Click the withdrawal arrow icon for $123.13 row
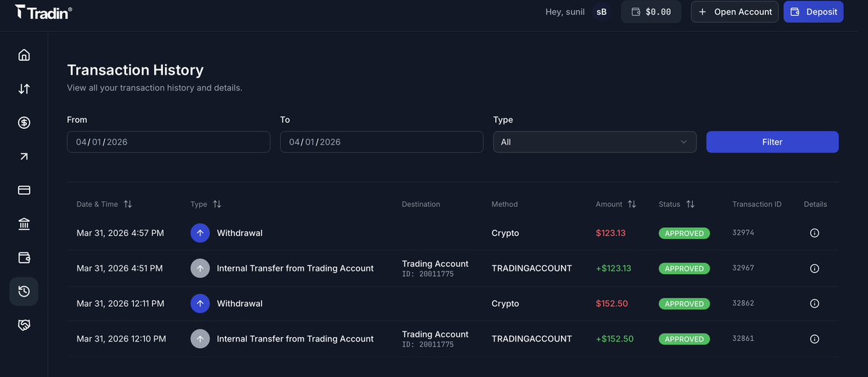868x377 pixels. [200, 233]
